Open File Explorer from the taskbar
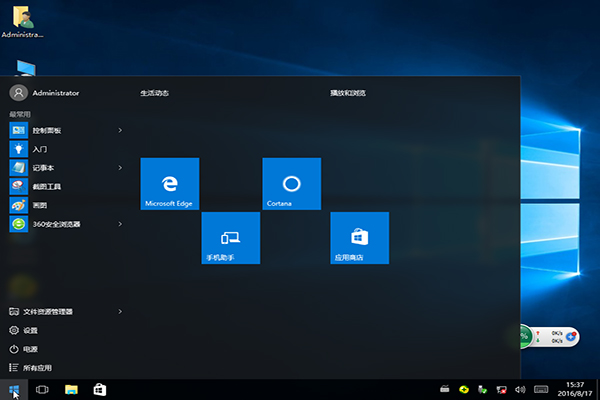 (72, 389)
